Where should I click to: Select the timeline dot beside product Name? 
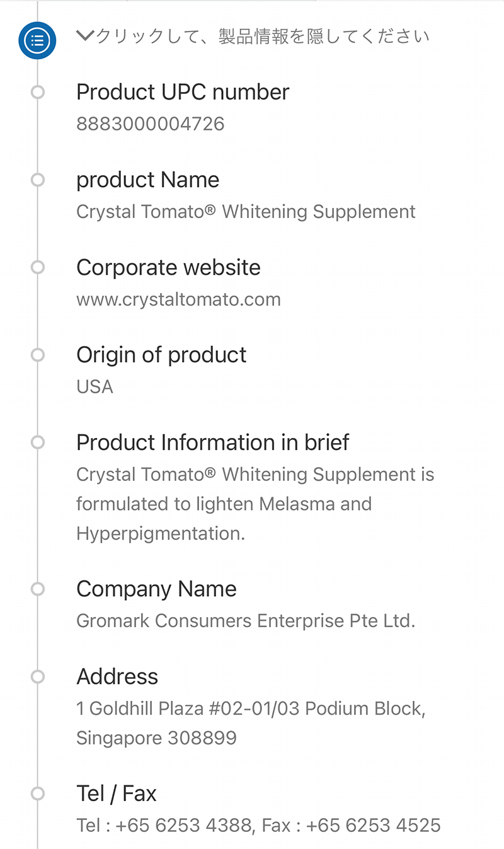[x=38, y=180]
